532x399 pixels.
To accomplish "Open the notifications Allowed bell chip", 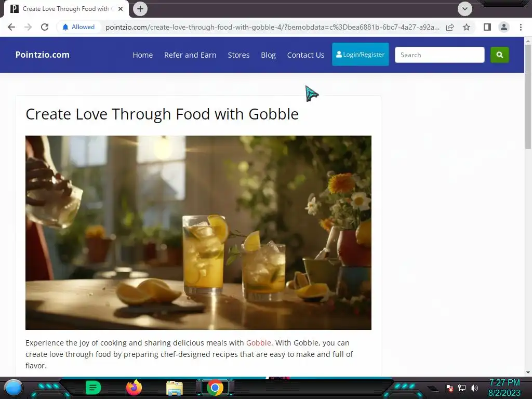I will [78, 27].
